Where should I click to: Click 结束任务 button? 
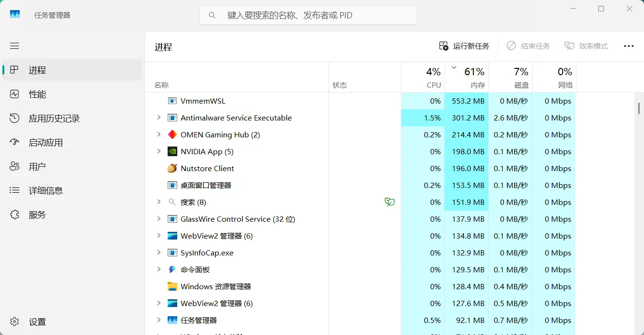pyautogui.click(x=528, y=46)
